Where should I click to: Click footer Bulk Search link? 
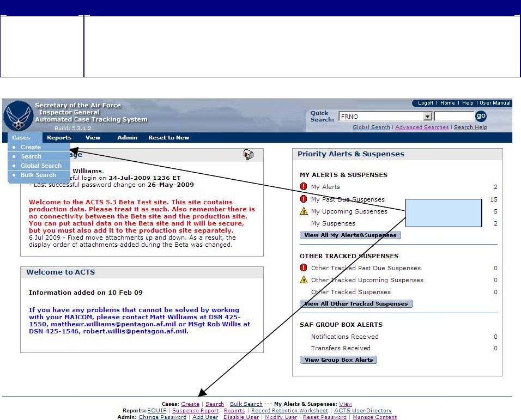(x=246, y=404)
